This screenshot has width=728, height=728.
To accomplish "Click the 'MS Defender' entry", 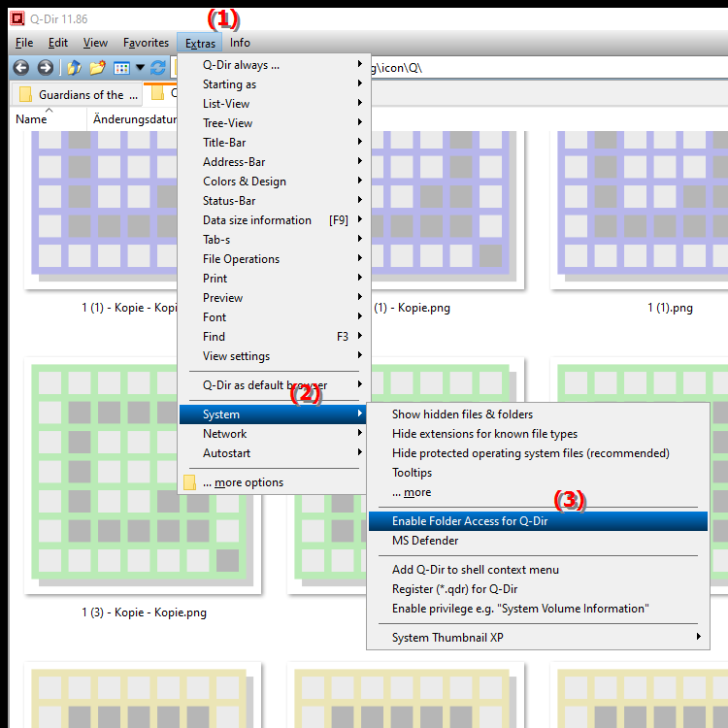I will pos(538,541).
